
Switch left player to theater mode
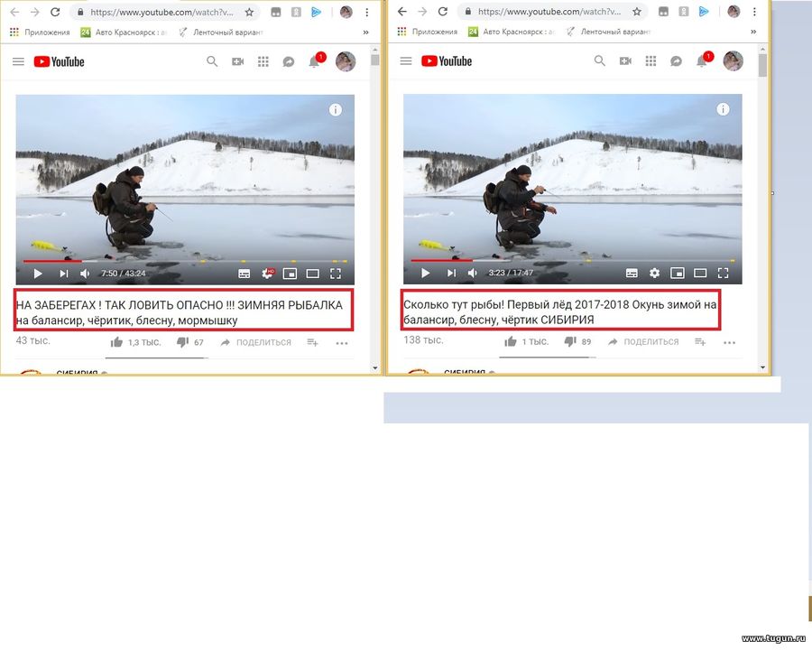(313, 274)
